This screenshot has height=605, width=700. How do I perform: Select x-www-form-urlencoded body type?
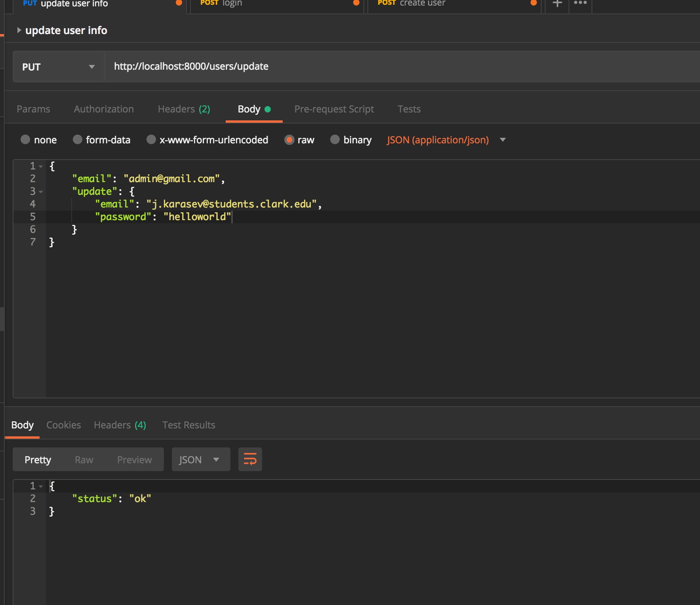click(151, 139)
